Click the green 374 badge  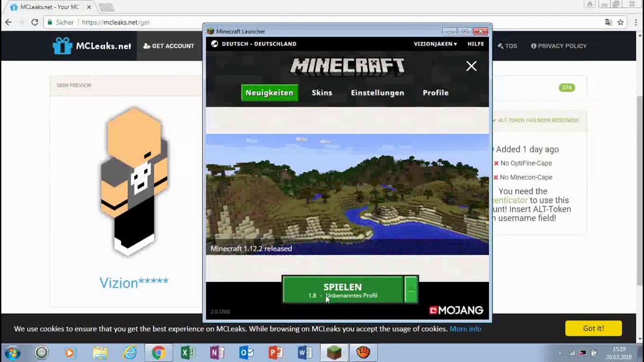(x=567, y=87)
